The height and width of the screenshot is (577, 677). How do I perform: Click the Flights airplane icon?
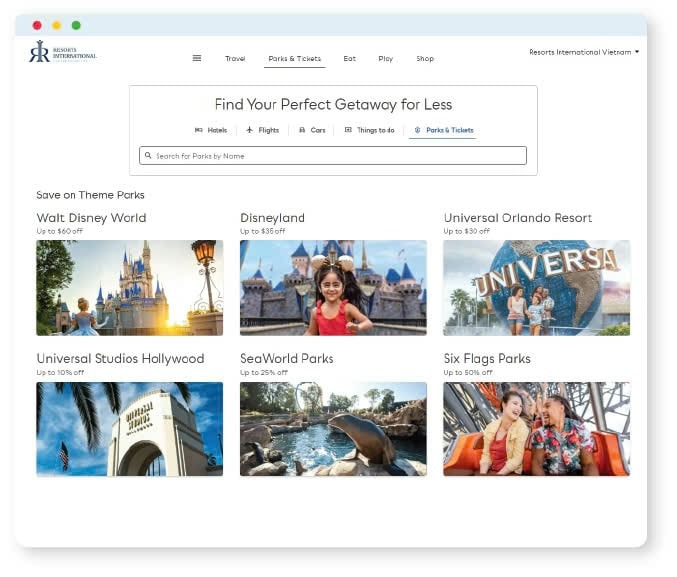tap(250, 130)
